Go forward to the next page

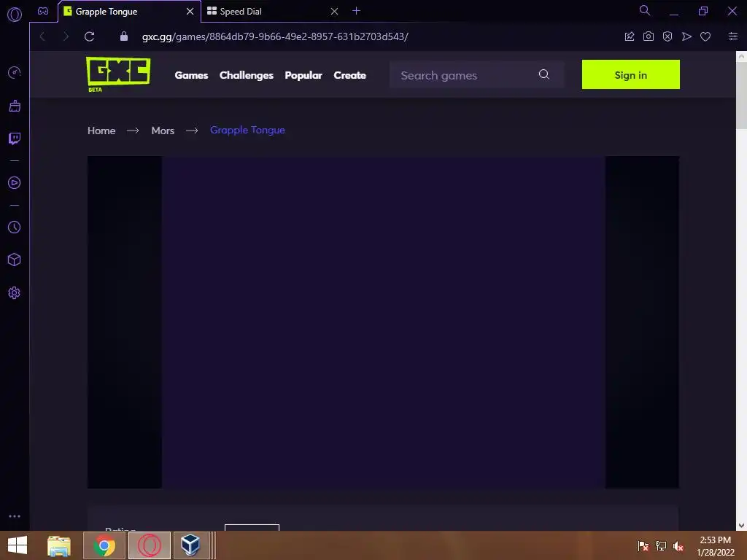pos(66,36)
